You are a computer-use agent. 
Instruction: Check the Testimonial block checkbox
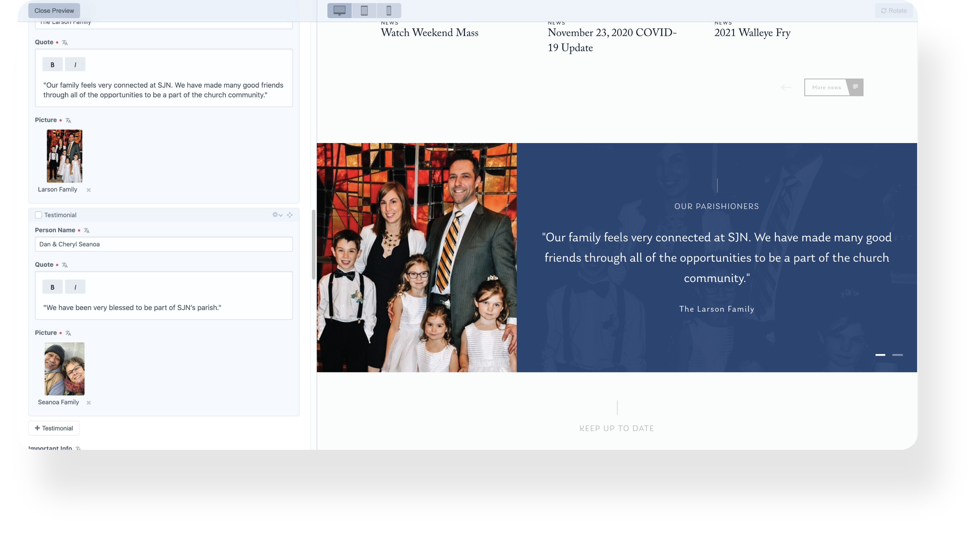point(39,215)
